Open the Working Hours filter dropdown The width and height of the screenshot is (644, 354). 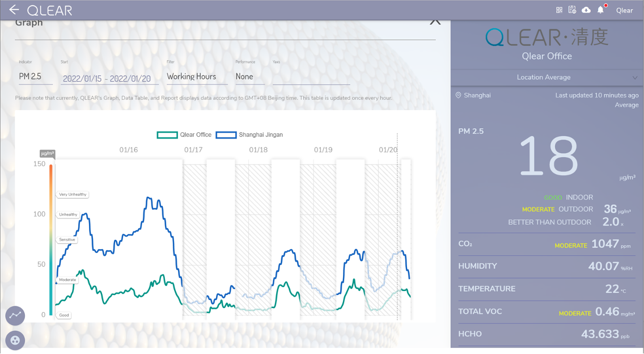[x=196, y=77]
